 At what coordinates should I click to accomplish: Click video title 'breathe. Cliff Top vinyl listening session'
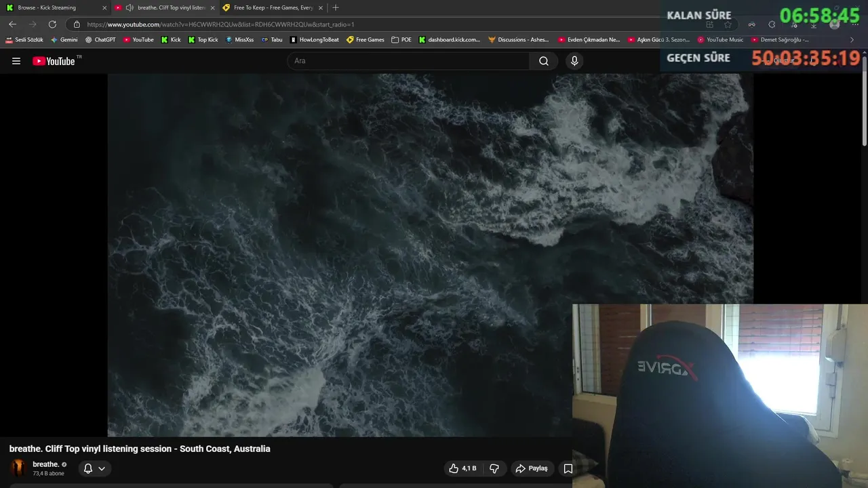click(140, 449)
